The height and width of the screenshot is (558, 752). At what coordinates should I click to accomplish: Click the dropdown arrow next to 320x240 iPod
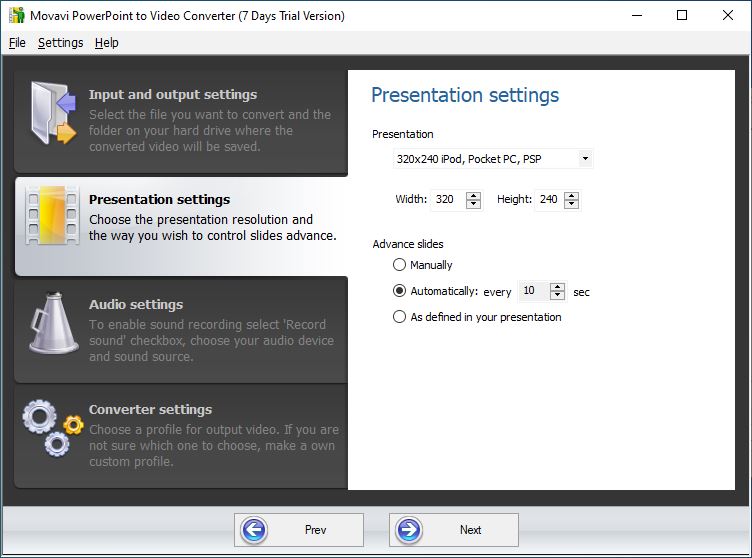point(585,159)
